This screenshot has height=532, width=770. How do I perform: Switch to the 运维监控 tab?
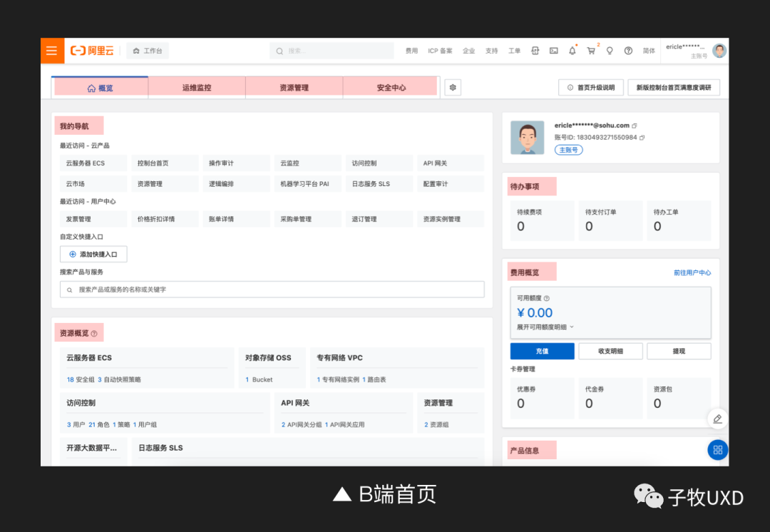click(197, 88)
